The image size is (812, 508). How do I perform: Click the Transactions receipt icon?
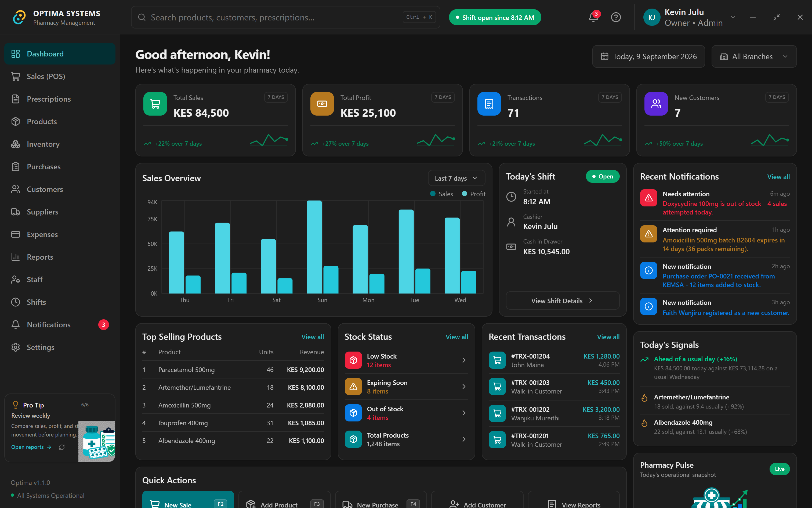coord(489,104)
